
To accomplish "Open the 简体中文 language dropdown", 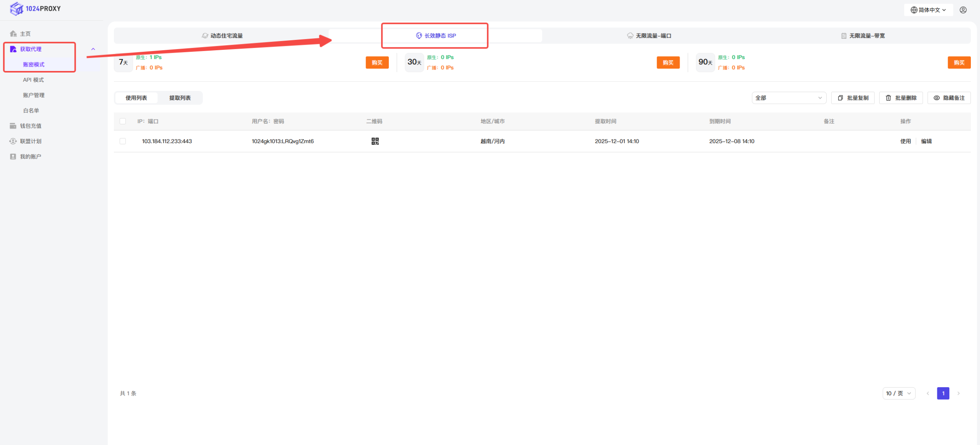I will click(928, 10).
